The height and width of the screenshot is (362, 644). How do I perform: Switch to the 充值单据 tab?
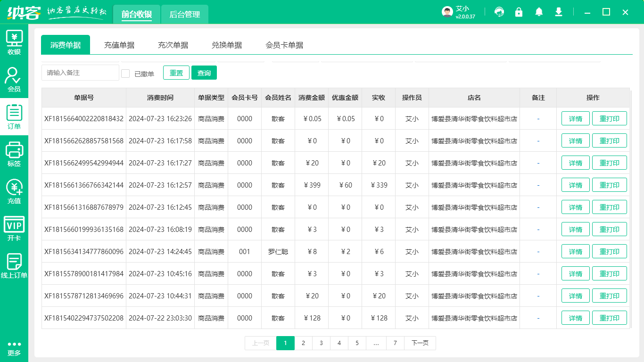point(119,45)
